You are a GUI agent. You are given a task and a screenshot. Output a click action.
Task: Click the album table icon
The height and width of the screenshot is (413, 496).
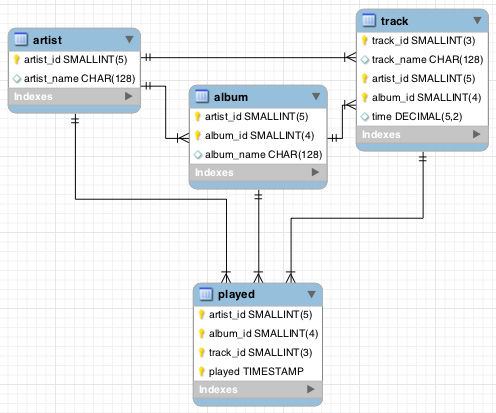point(202,97)
